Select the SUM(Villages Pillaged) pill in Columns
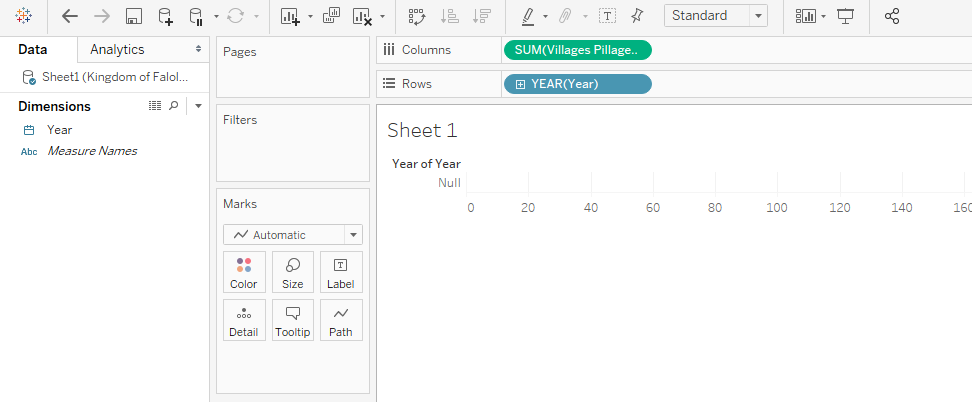The height and width of the screenshot is (402, 972). pyautogui.click(x=578, y=50)
